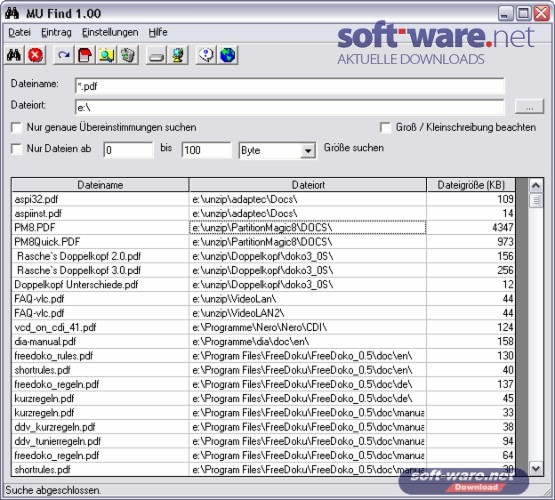555x500 pixels.
Task: Open the Datei menu
Action: tap(19, 33)
